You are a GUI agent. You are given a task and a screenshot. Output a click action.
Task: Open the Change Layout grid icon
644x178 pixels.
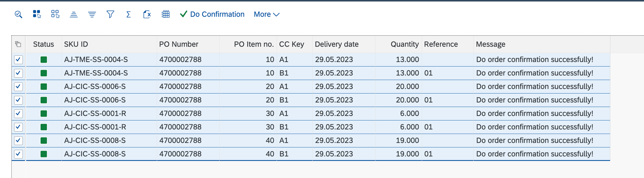tap(166, 14)
